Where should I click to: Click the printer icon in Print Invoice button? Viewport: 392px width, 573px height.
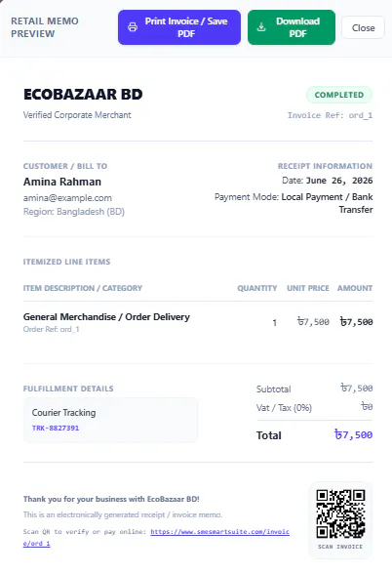pyautogui.click(x=133, y=27)
